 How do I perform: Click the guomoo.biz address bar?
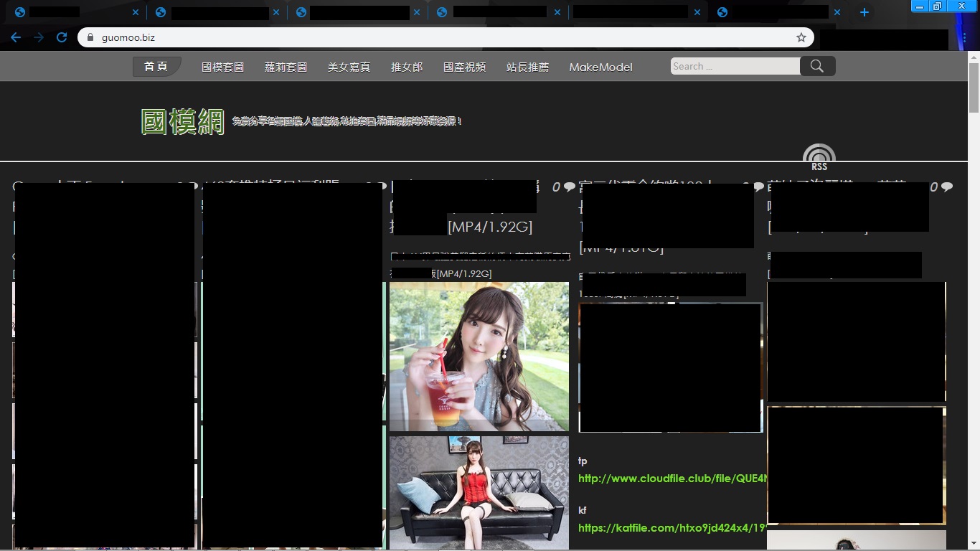click(x=445, y=37)
